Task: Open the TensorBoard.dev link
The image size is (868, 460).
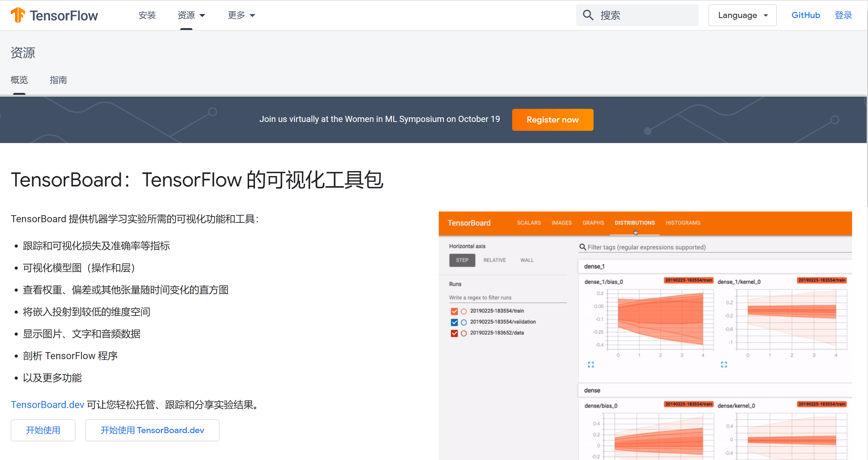Action: click(47, 404)
